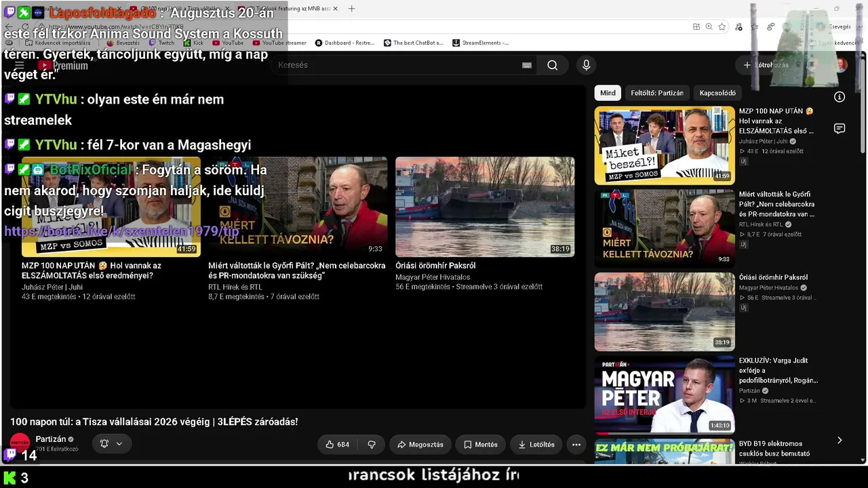Select the Feltöltő: Partizán filter chip
Viewport: 868px width, 488px height.
657,93
